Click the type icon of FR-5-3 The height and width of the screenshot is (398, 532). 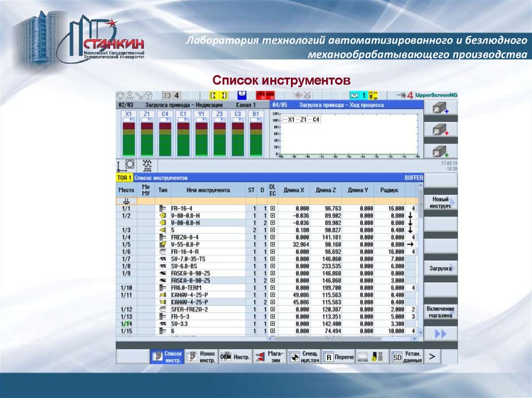(x=163, y=317)
